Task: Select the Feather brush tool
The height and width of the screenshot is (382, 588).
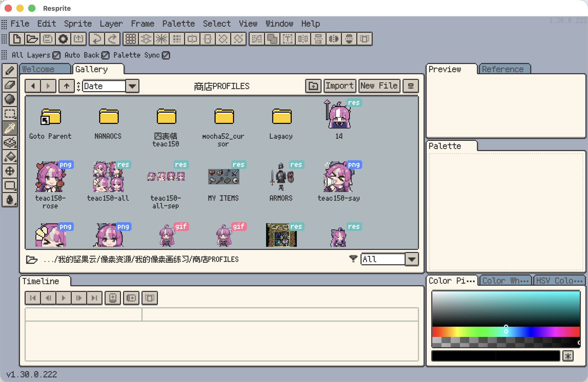Action: point(9,128)
